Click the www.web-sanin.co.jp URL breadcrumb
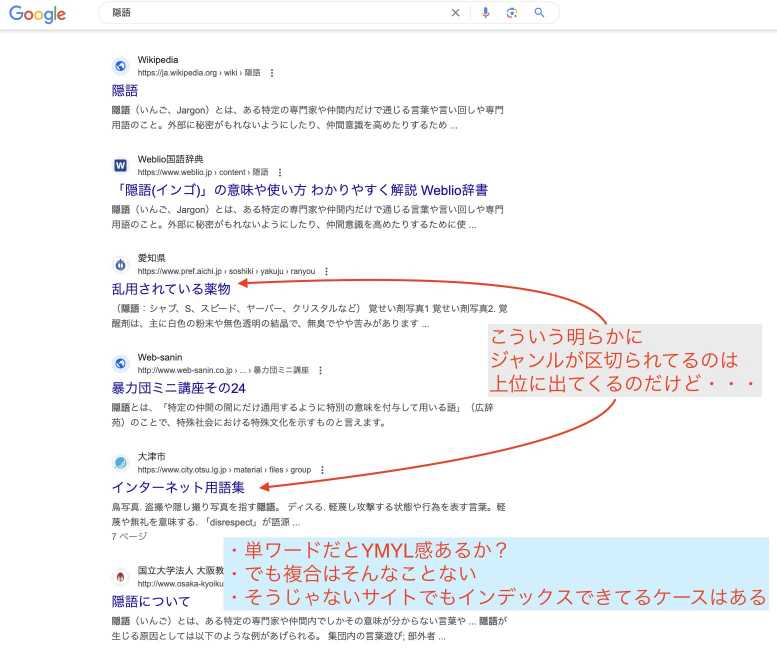The image size is (777, 663). [x=223, y=370]
